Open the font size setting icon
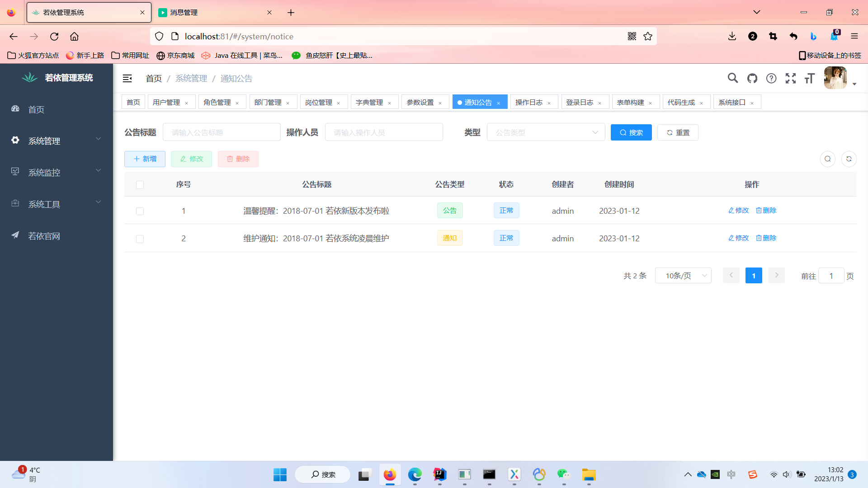868x488 pixels. 809,78
